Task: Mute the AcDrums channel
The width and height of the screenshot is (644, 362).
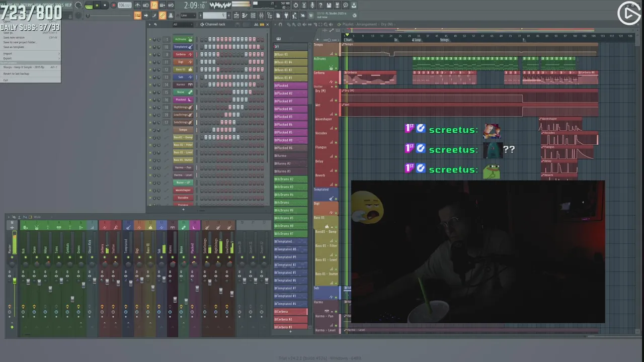Action: pos(150,39)
